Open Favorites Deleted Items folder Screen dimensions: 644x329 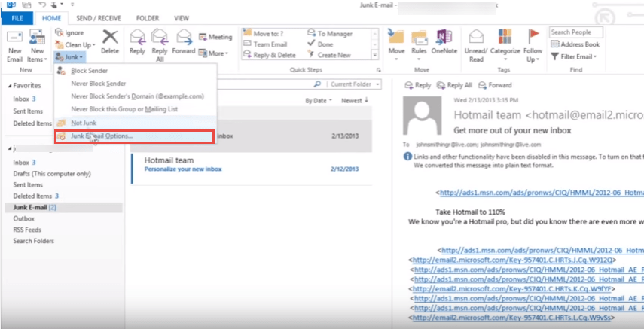32,123
